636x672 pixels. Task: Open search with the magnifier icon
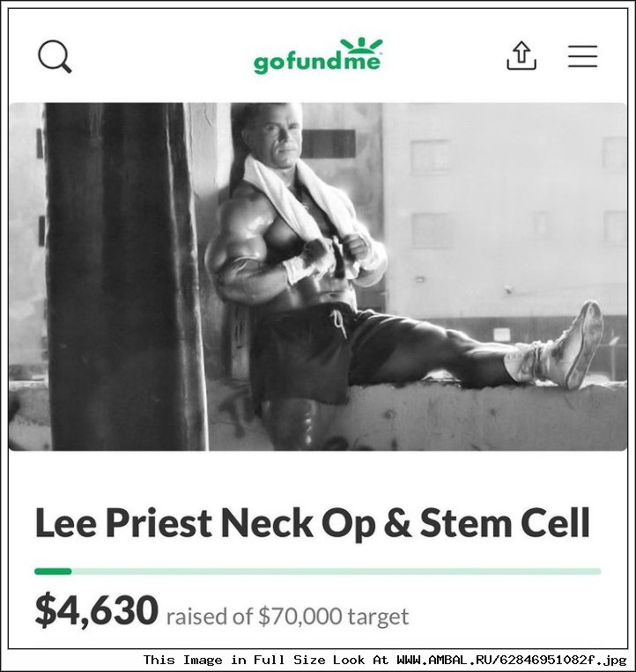click(x=55, y=56)
